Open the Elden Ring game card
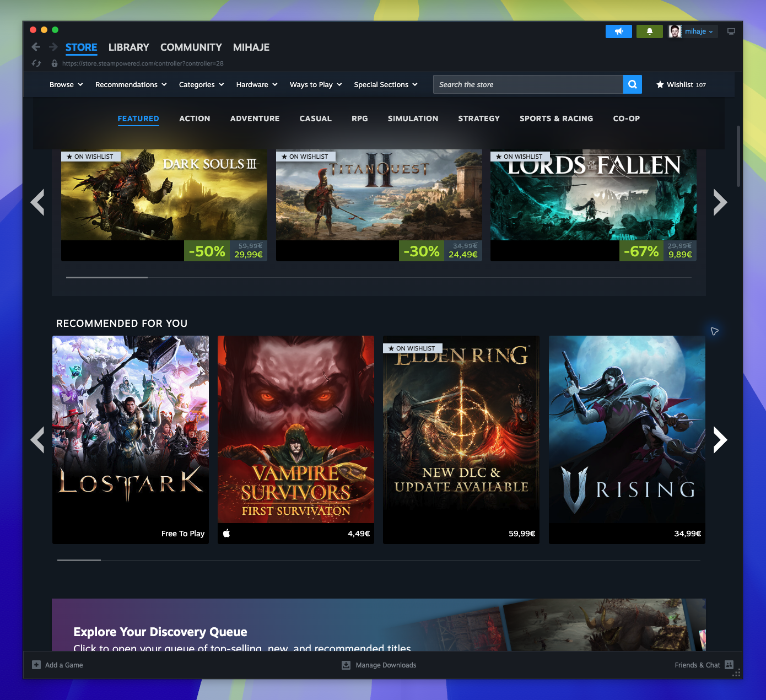This screenshot has height=700, width=766. click(461, 440)
